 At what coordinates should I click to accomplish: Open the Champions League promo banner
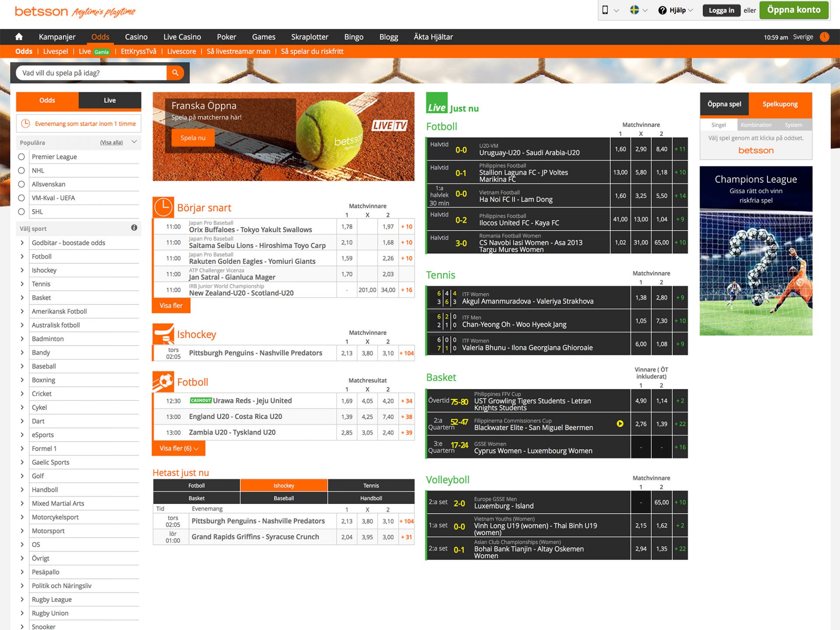756,251
